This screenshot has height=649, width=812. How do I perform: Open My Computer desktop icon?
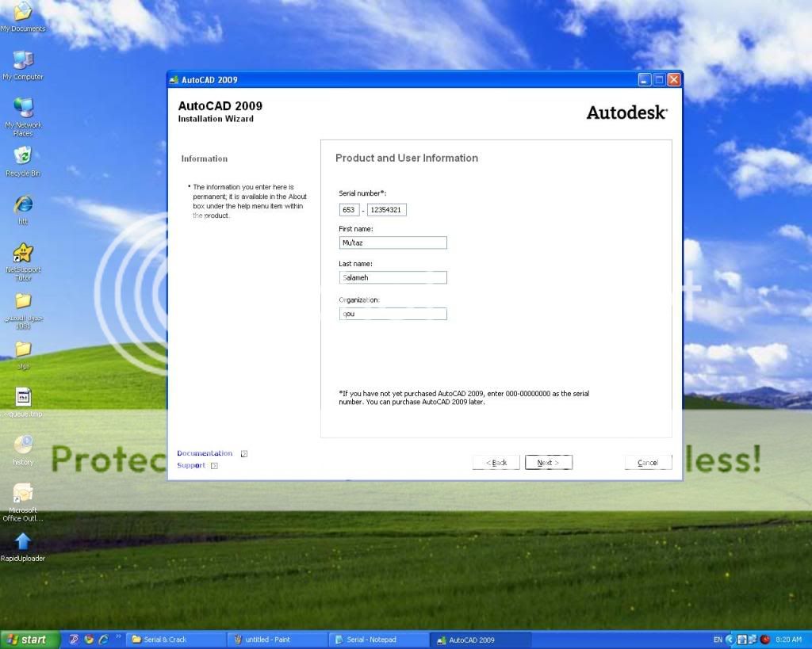pyautogui.click(x=23, y=60)
